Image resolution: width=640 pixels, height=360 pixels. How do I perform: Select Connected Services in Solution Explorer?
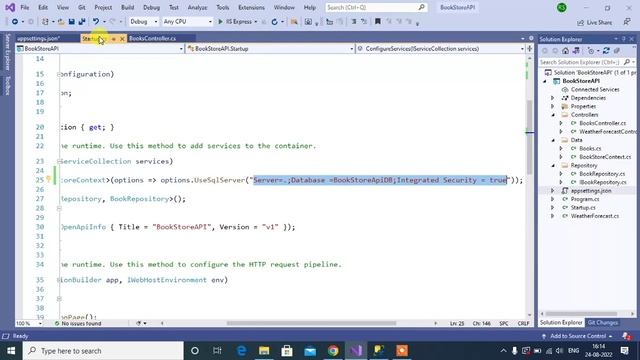[595, 89]
